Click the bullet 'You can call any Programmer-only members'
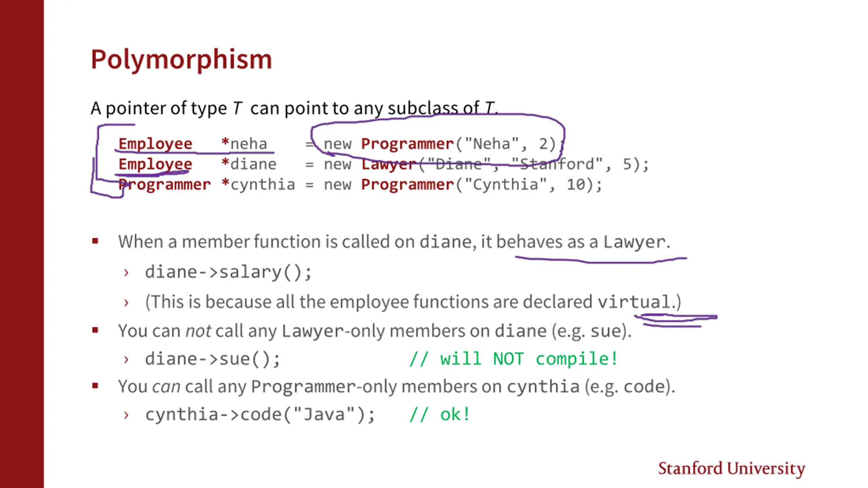The height and width of the screenshot is (488, 868). coord(396,387)
